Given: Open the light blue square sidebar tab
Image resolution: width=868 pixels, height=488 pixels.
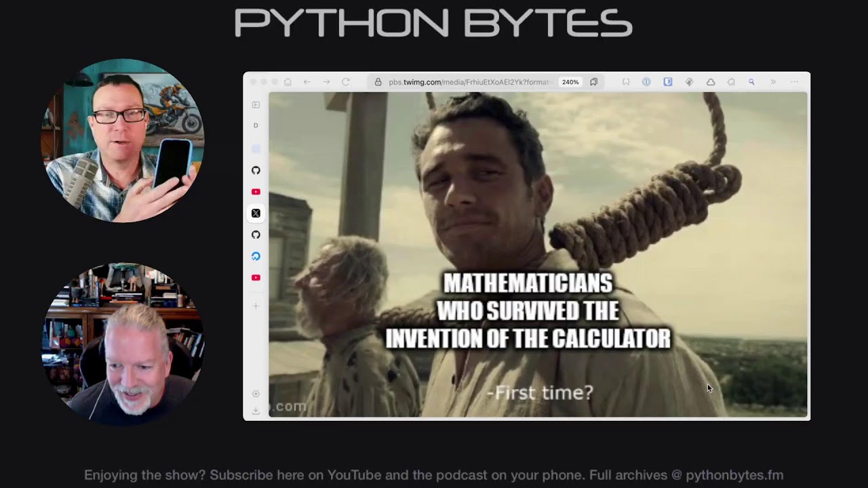Looking at the screenshot, I should tap(256, 148).
